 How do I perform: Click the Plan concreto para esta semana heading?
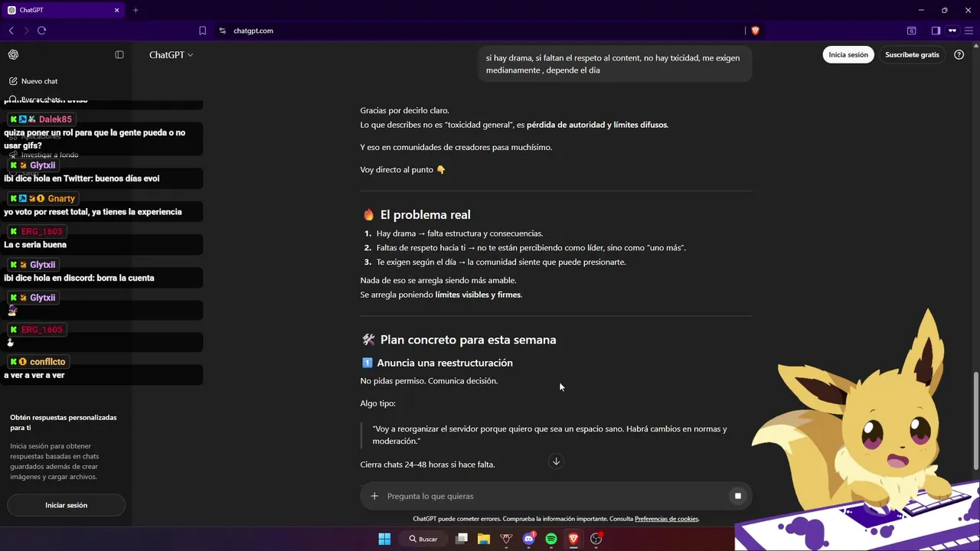[469, 340]
